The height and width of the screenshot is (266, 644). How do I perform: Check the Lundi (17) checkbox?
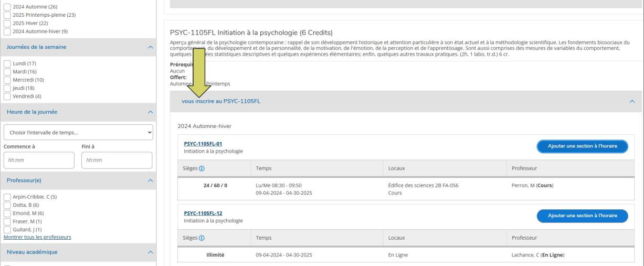coord(7,63)
